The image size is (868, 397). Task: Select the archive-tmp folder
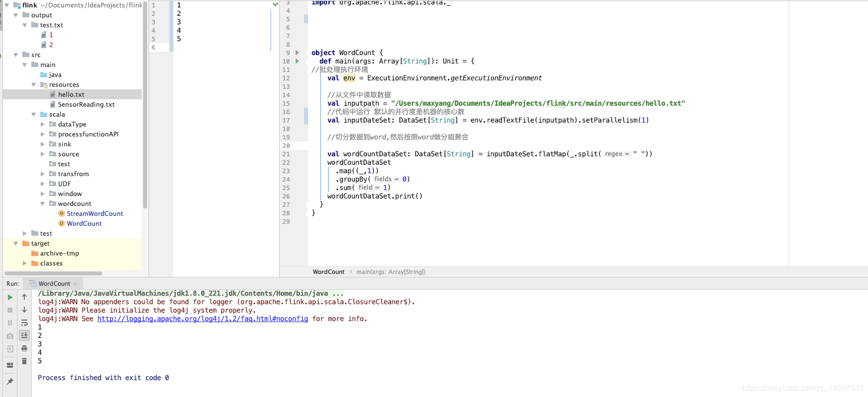tap(59, 253)
